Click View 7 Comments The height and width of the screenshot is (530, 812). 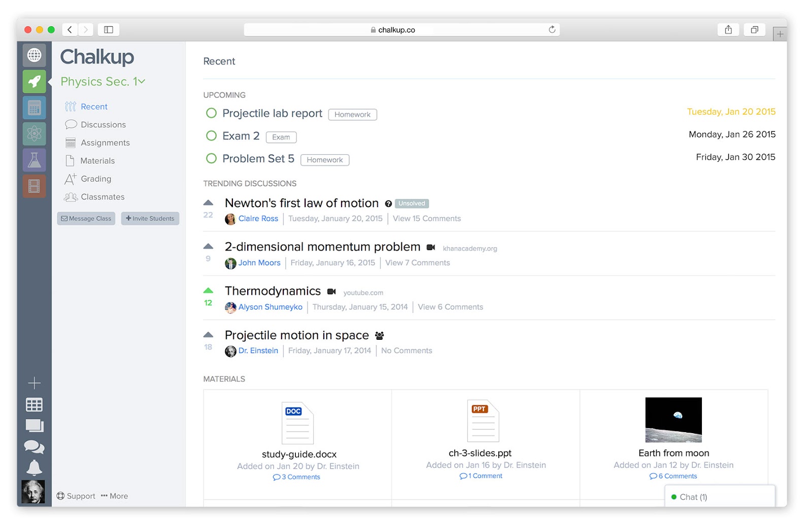418,263
